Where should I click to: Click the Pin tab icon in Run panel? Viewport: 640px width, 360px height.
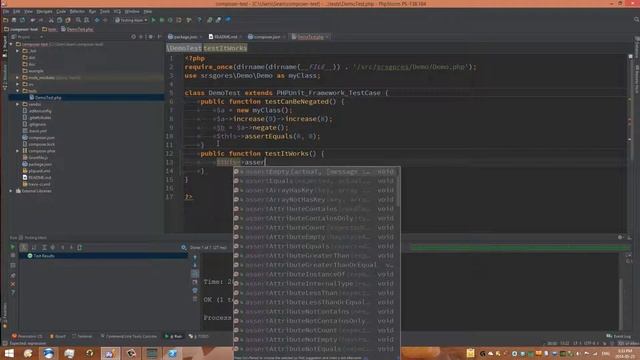coord(13,276)
